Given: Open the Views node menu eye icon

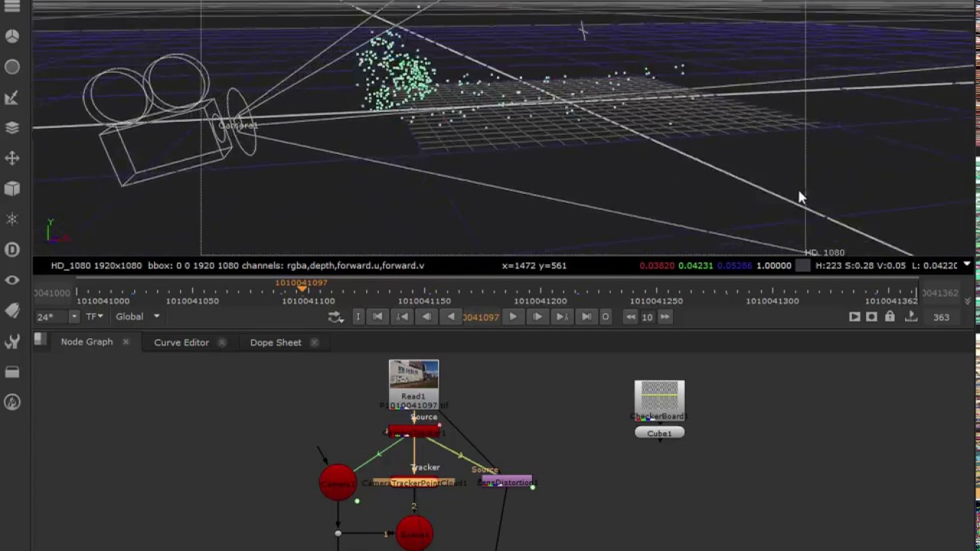Looking at the screenshot, I should click(x=11, y=280).
